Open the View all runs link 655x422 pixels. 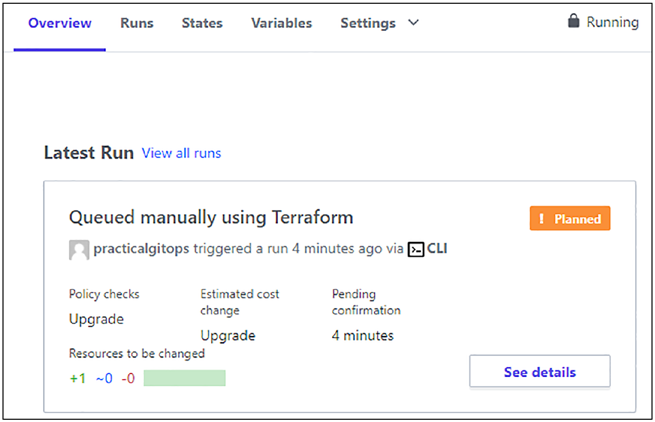click(181, 153)
